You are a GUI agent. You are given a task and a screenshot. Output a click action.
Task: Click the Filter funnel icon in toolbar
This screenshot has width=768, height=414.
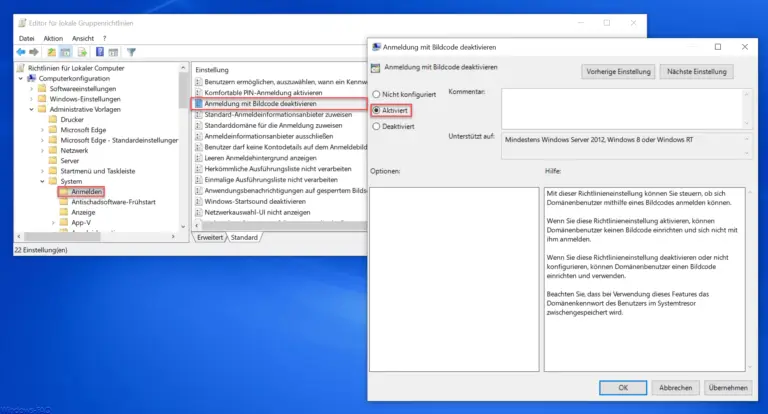pyautogui.click(x=131, y=52)
